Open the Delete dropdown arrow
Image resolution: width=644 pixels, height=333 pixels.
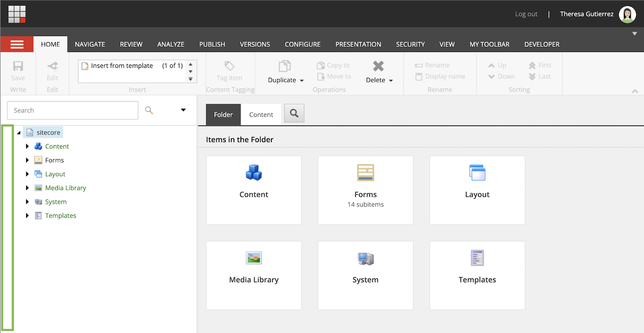(x=391, y=80)
